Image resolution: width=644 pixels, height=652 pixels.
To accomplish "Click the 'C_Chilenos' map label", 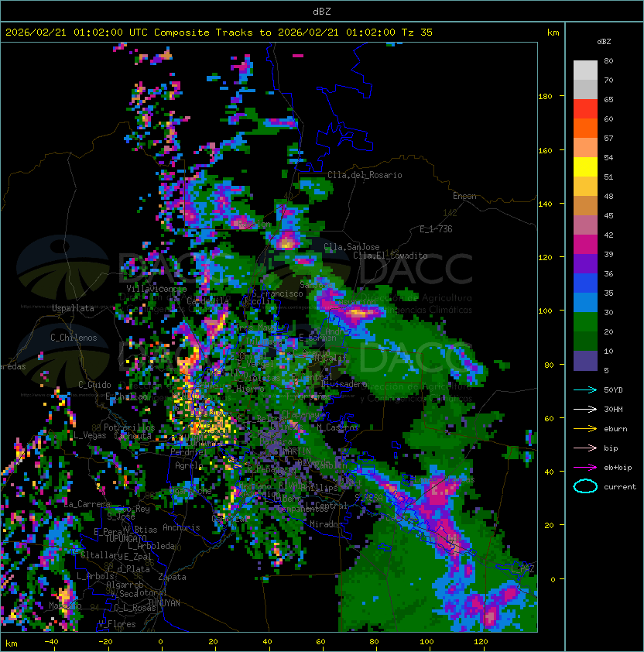I will tap(74, 338).
